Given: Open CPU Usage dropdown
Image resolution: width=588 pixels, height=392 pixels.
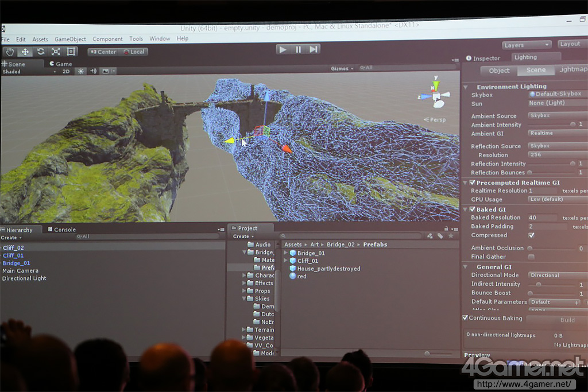Looking at the screenshot, I should [558, 199].
